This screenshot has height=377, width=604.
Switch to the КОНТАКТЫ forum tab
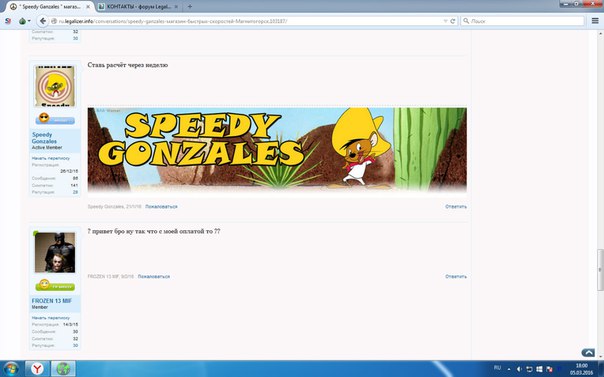click(x=138, y=7)
